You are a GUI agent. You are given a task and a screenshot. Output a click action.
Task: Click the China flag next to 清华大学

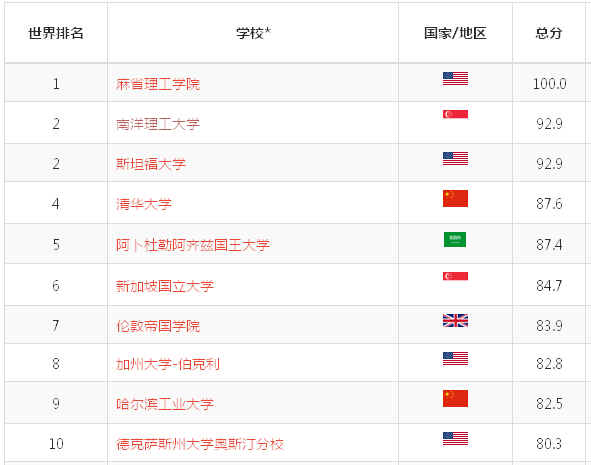[455, 199]
